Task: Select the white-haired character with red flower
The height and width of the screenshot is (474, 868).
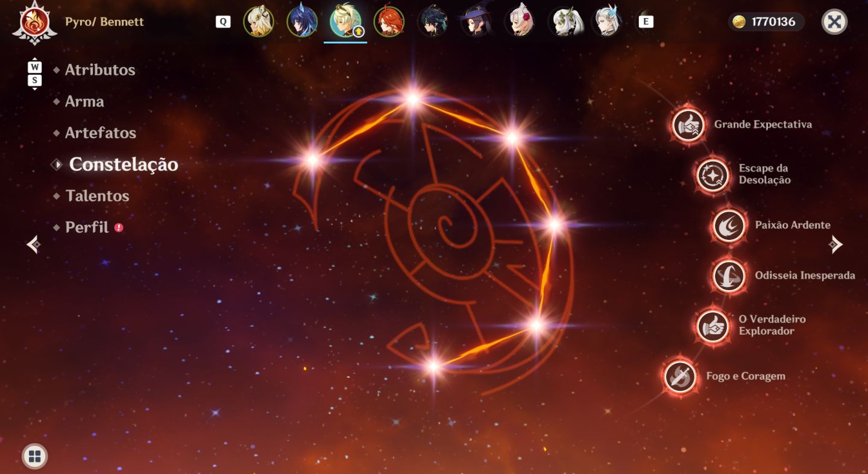Action: click(520, 22)
